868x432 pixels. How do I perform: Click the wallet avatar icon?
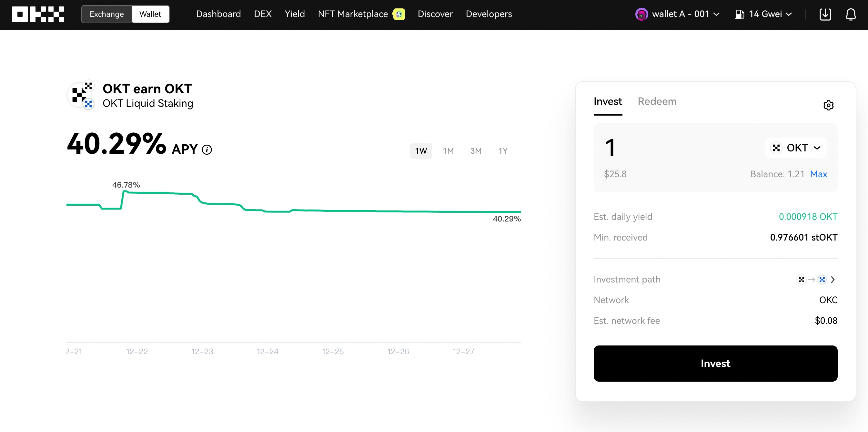point(641,14)
